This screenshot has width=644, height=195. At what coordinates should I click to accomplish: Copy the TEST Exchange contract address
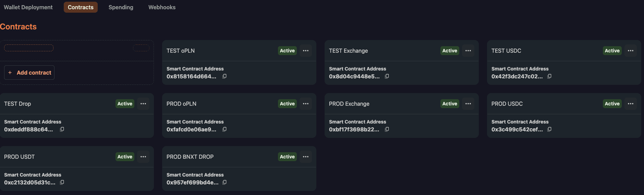point(387,76)
